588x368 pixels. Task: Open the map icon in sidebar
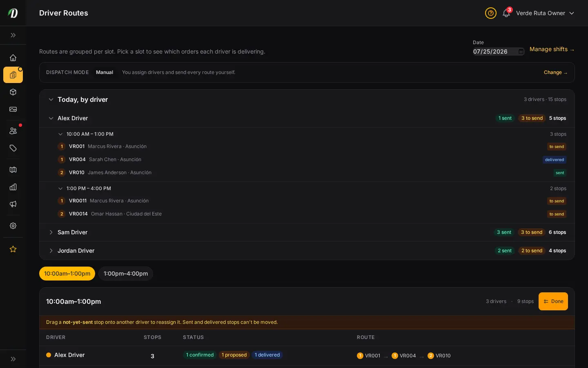point(13,170)
